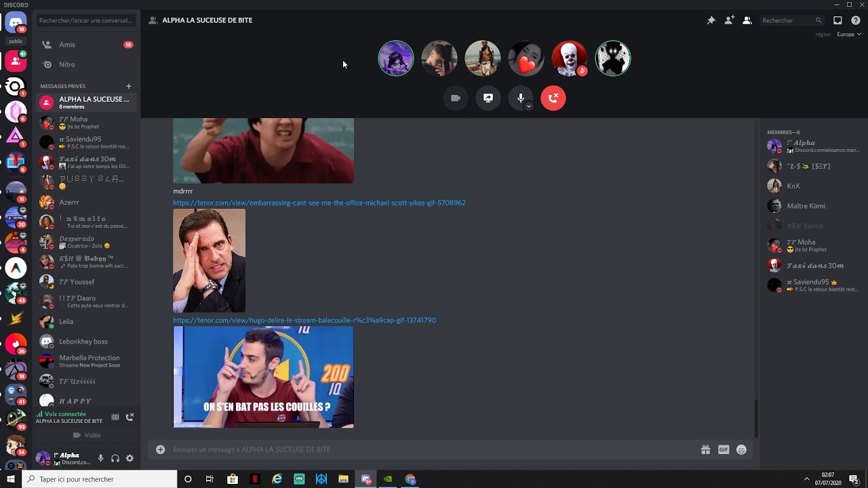Viewport: 868px width, 488px height.
Task: Click Rechercher/lancer une conversation field
Action: tap(86, 20)
